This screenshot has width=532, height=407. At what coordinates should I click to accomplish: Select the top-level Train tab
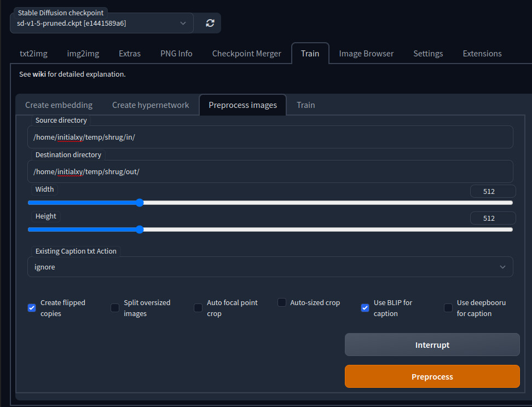310,54
